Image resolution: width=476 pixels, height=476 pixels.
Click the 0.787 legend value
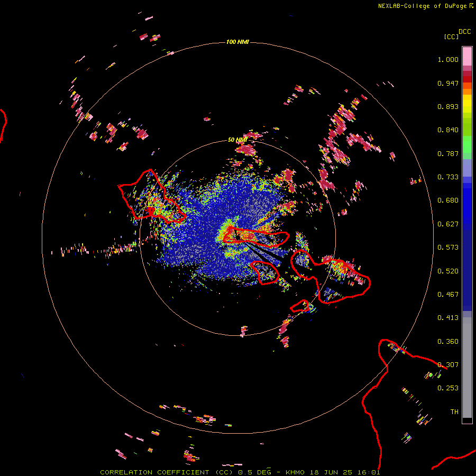(x=448, y=153)
